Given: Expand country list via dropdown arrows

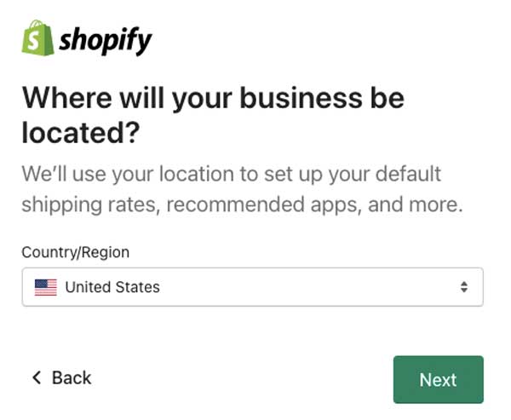Looking at the screenshot, I should pyautogui.click(x=464, y=287).
